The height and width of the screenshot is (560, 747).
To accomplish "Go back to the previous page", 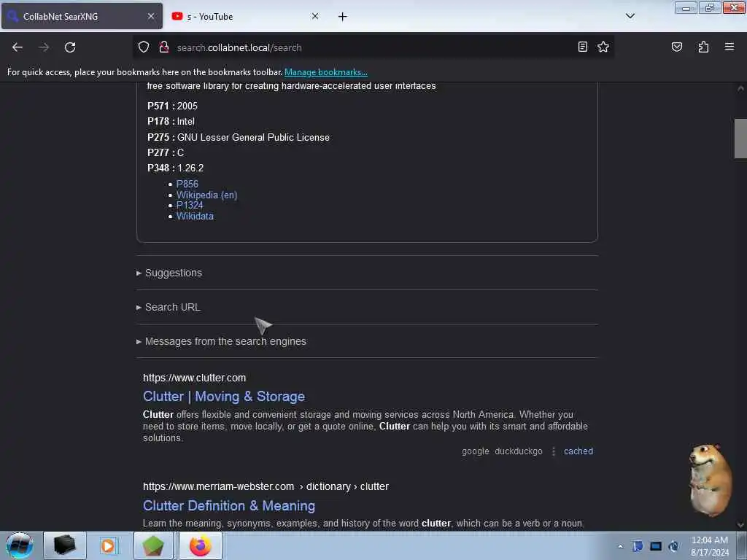I will 18,47.
